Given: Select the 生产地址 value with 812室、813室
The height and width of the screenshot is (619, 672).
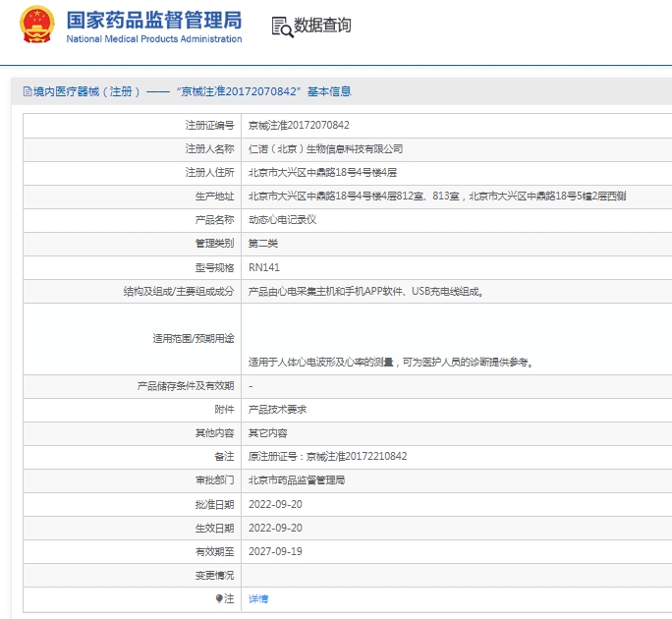Looking at the screenshot, I should [x=437, y=197].
